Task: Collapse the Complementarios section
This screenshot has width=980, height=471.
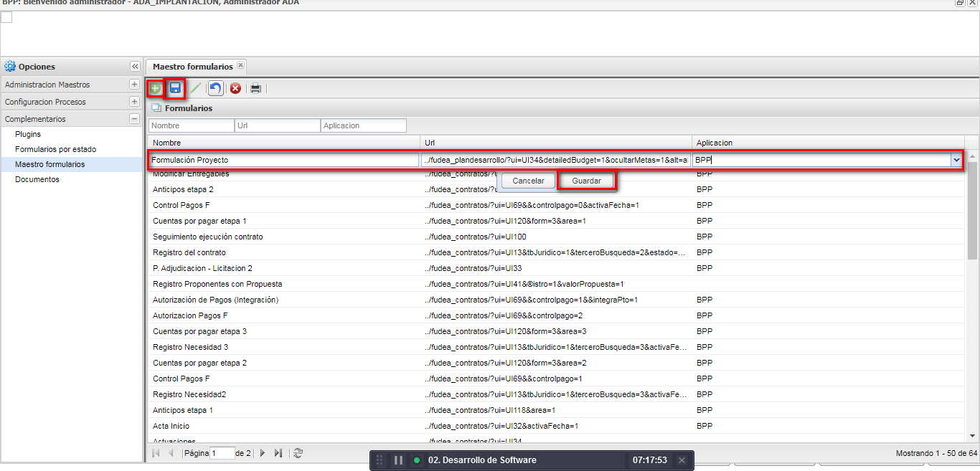Action: (134, 119)
